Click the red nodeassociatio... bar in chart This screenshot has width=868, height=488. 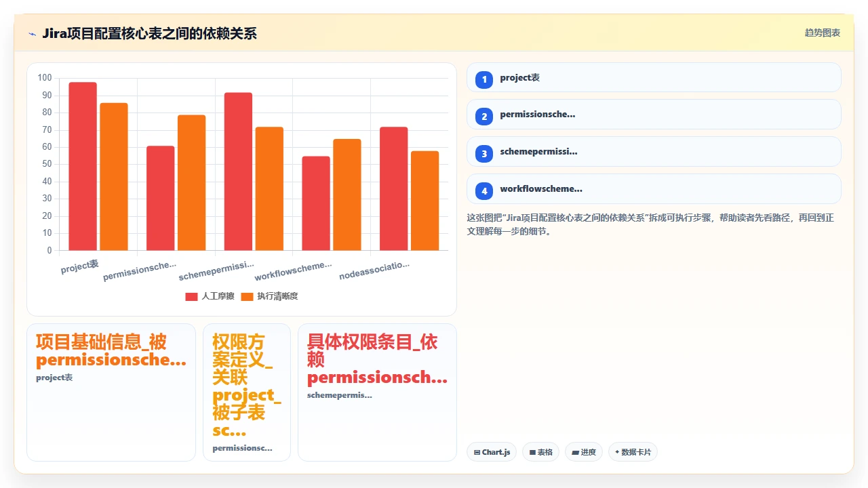click(x=394, y=189)
